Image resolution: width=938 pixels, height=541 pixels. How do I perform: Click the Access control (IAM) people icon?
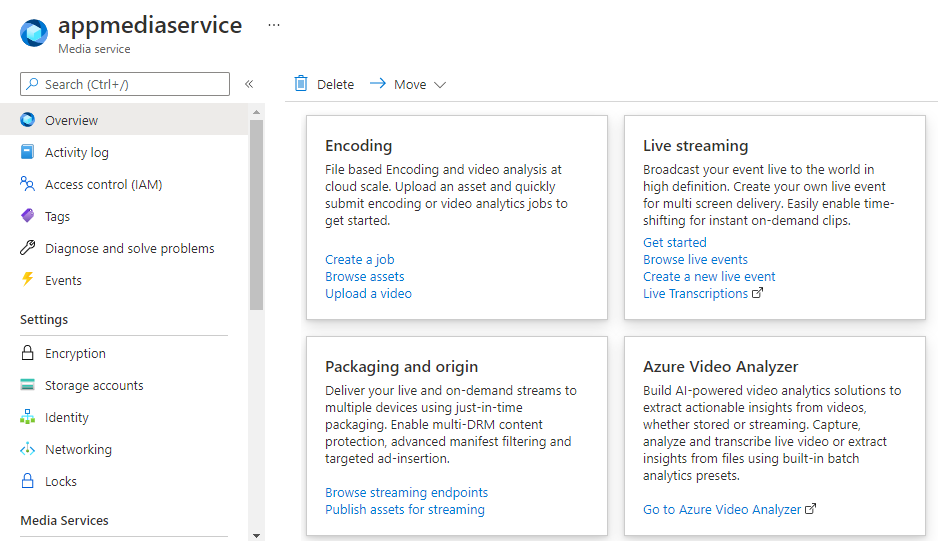(x=27, y=185)
